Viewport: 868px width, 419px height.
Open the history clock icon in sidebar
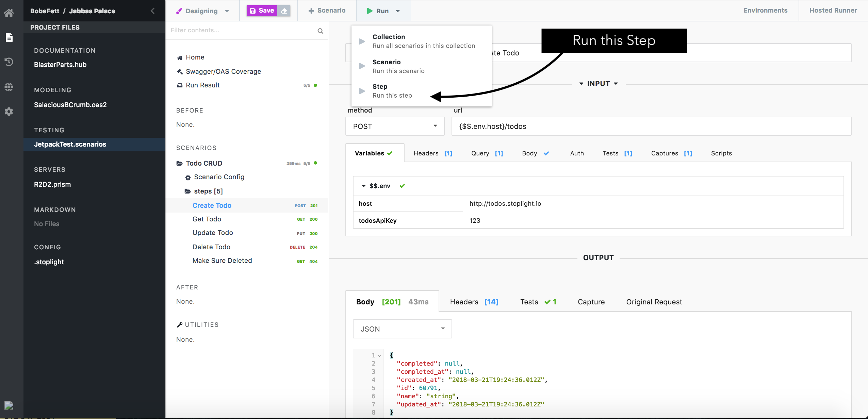[x=9, y=62]
